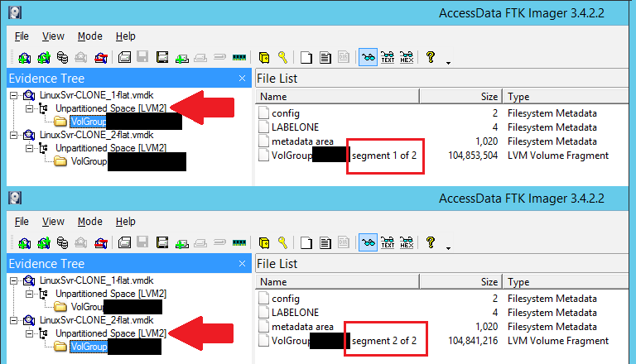This screenshot has height=364, width=636.
Task: Click Detect EFS Encryption key icon, segment 2 window
Action: click(282, 242)
